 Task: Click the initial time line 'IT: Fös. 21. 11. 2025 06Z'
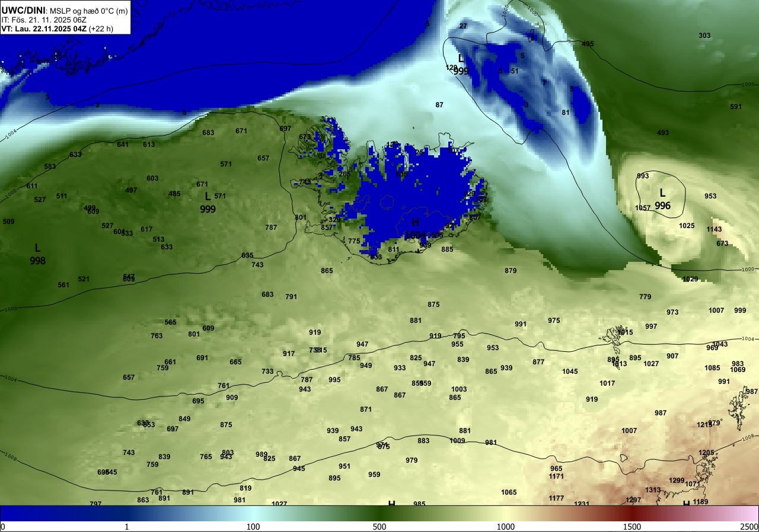(44, 20)
